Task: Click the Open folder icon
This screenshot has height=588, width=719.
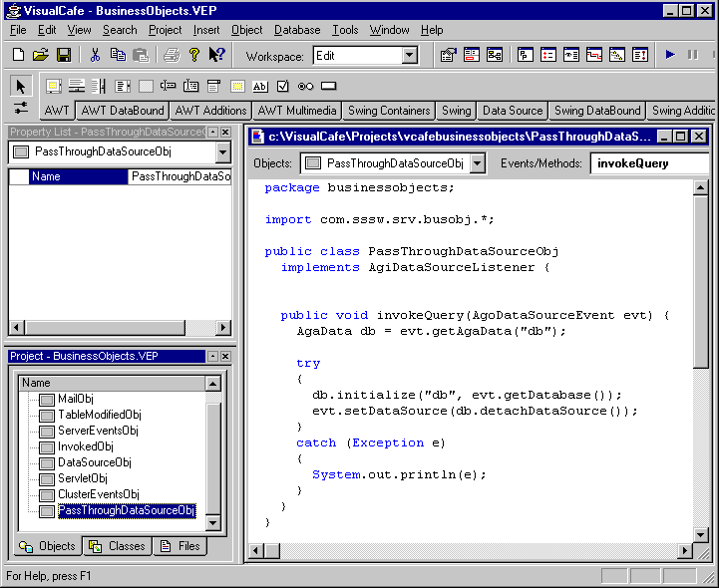Action: coord(40,55)
